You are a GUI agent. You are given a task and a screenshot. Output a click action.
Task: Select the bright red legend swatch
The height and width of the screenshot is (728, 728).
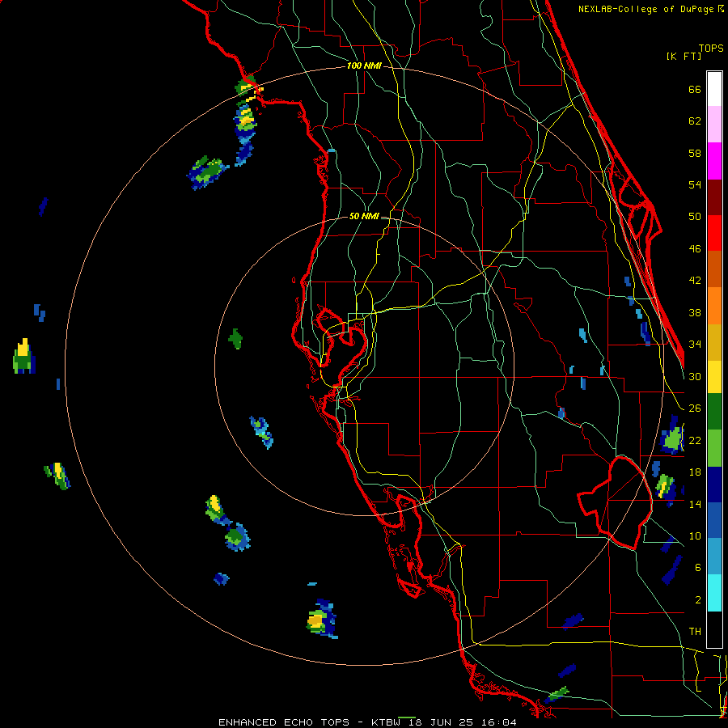[x=714, y=233]
